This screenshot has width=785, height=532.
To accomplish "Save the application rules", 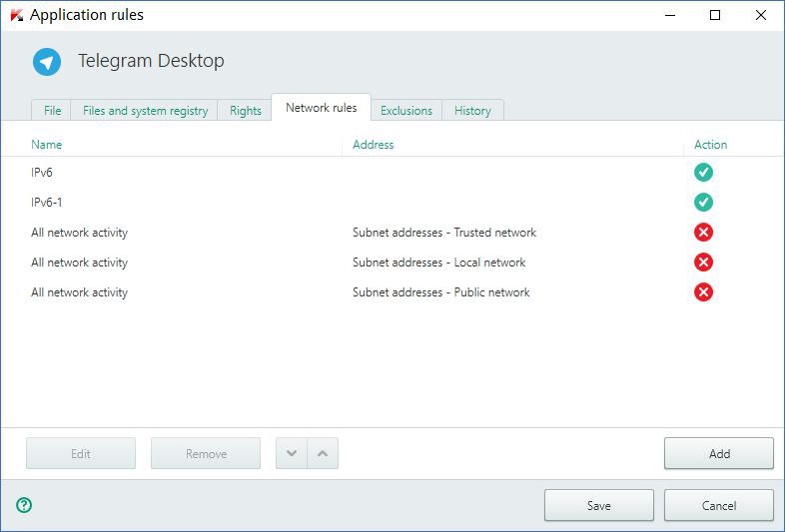I will point(599,505).
